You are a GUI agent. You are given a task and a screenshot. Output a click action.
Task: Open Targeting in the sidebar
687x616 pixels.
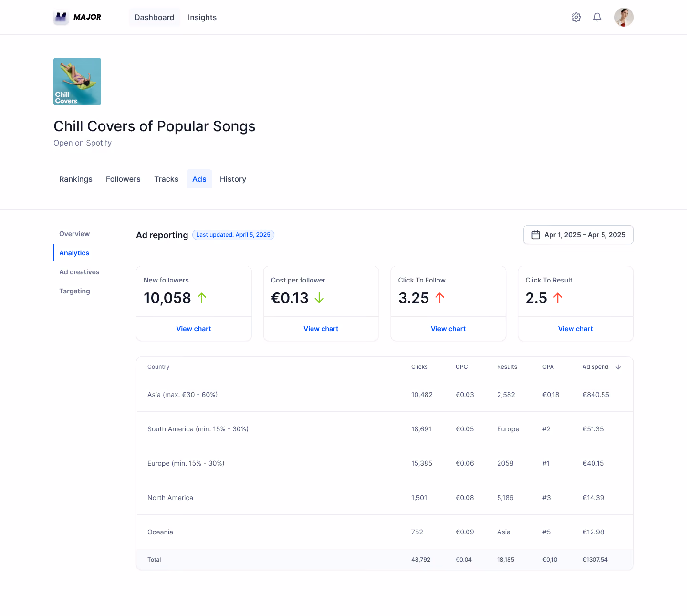click(74, 291)
